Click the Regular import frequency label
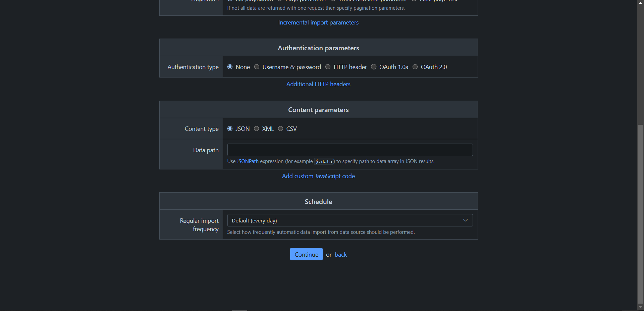The image size is (644, 311). pyautogui.click(x=199, y=225)
